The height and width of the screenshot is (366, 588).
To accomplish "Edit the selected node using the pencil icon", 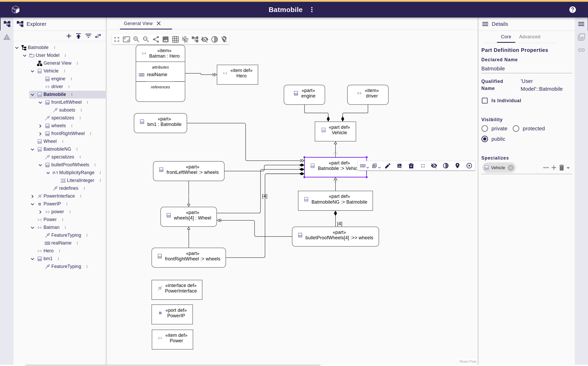I will [x=388, y=166].
